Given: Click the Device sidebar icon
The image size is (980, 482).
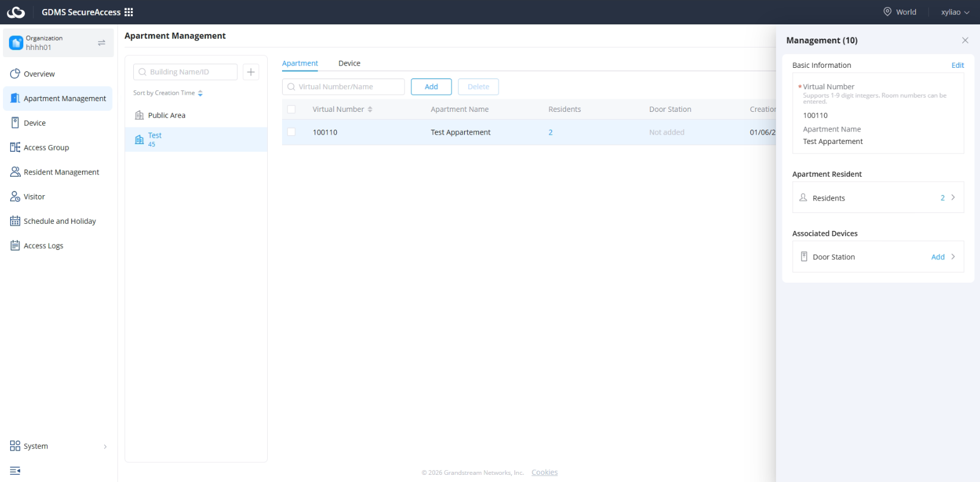Looking at the screenshot, I should [15, 123].
